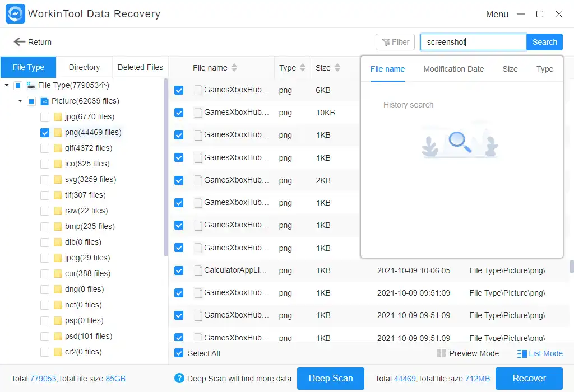Click the Size column sort arrows
The height and width of the screenshot is (392, 574).
[x=337, y=68]
